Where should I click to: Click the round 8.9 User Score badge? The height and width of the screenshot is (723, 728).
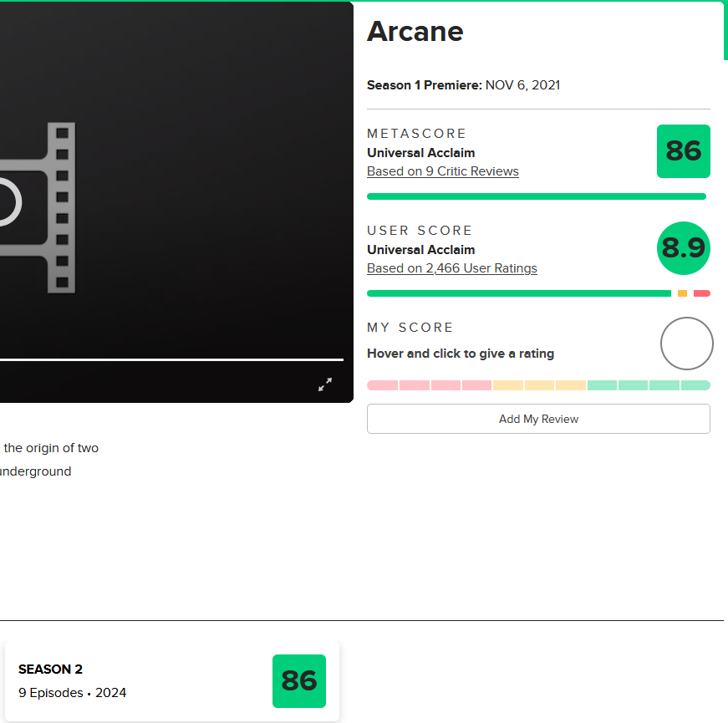pyautogui.click(x=684, y=248)
